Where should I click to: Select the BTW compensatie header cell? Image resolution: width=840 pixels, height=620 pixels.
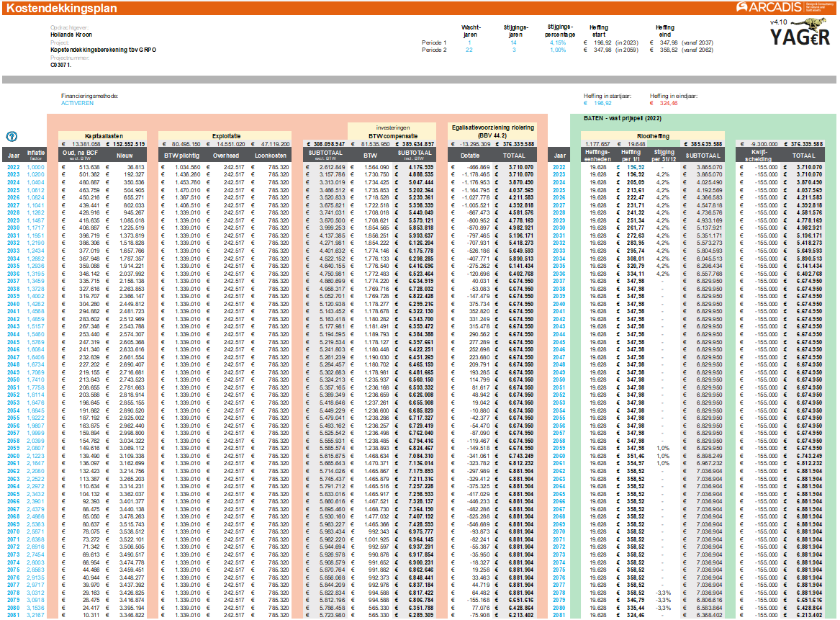392,135
